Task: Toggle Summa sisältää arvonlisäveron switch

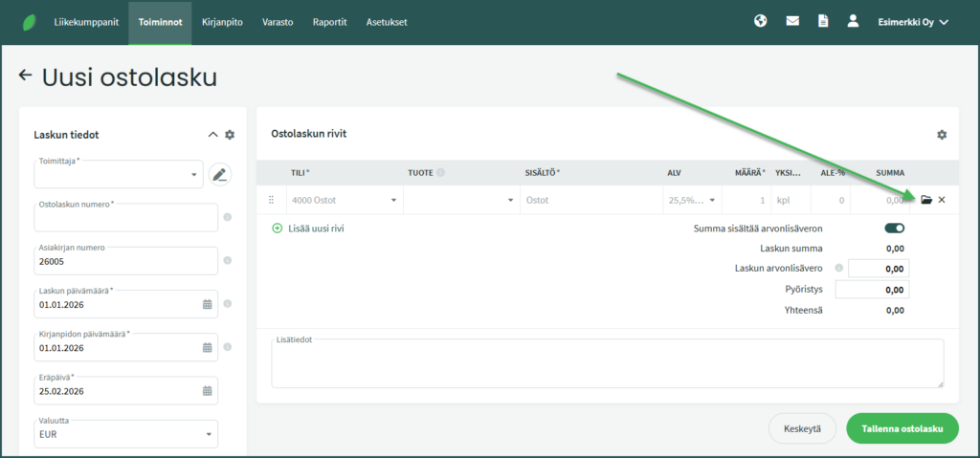Action: pos(895,229)
